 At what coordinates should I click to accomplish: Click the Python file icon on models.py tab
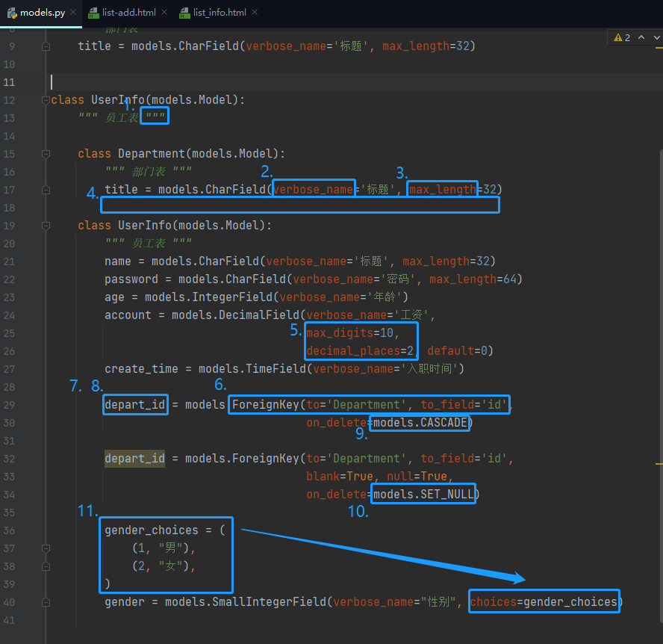[x=12, y=13]
